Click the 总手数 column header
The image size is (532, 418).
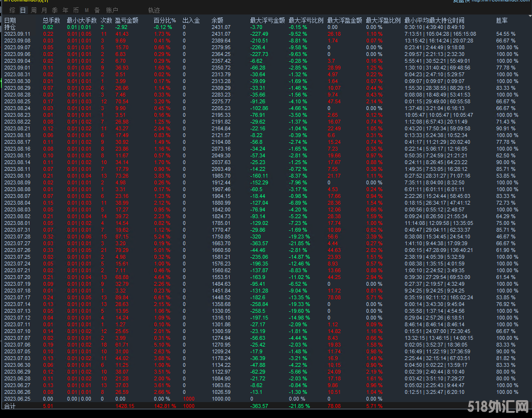[51, 20]
